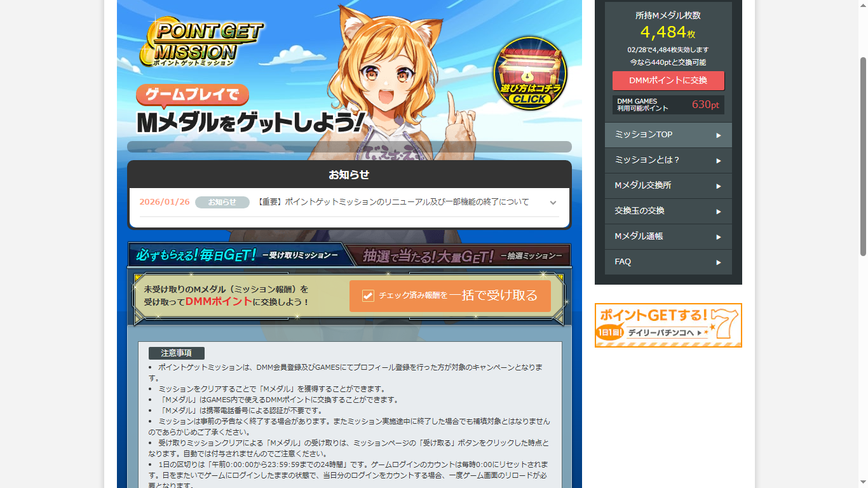Toggle the white checkmark box on the orange button
This screenshot has height=488, width=868.
[x=368, y=296]
